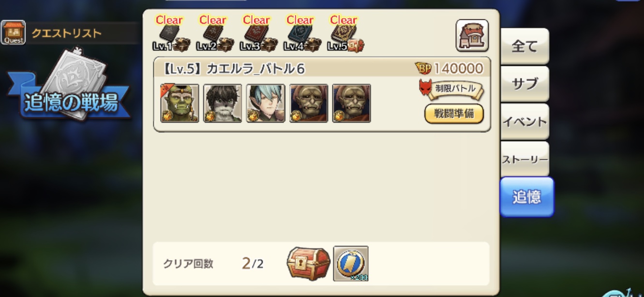The image size is (644, 297).
Task: Click the Quest icon beside クエストリスト
Action: pos(13,33)
